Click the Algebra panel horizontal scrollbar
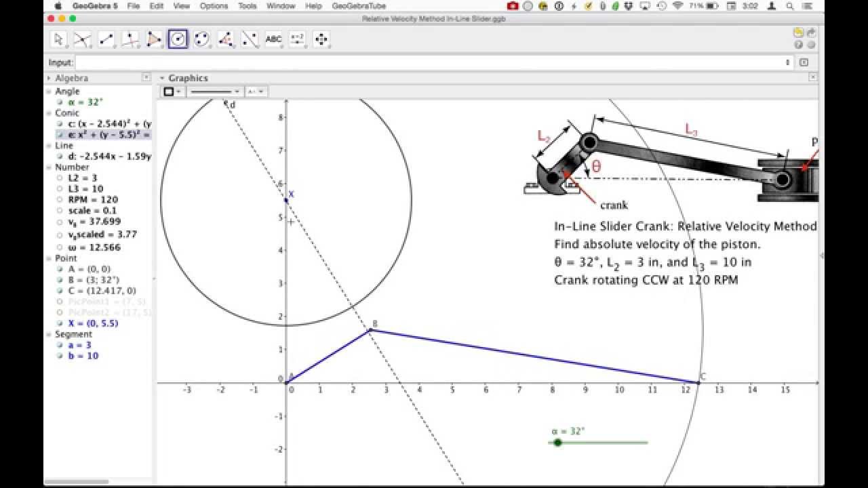 77,482
